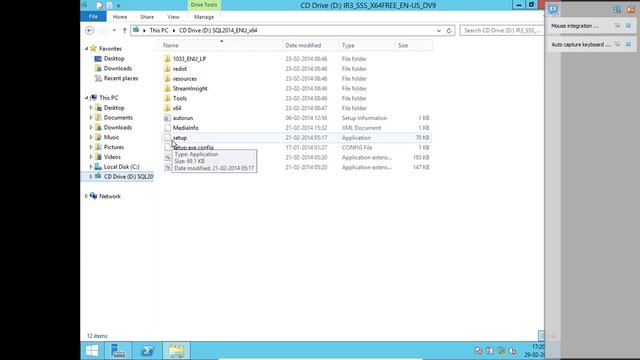Open the Windows Start button
Viewport: 640px width, 360px height.
(x=92, y=351)
